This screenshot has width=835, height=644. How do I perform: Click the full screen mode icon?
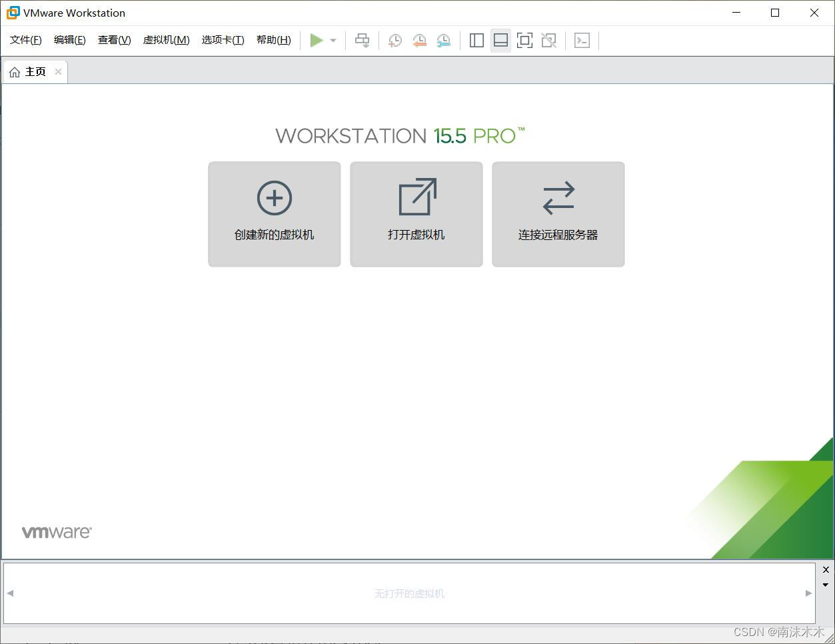click(524, 41)
